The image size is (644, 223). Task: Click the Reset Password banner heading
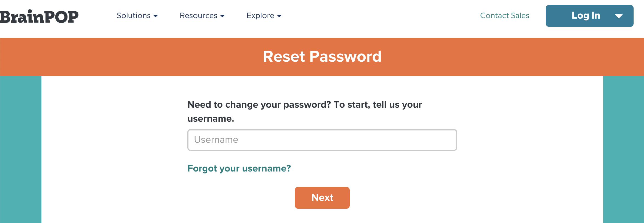click(322, 56)
